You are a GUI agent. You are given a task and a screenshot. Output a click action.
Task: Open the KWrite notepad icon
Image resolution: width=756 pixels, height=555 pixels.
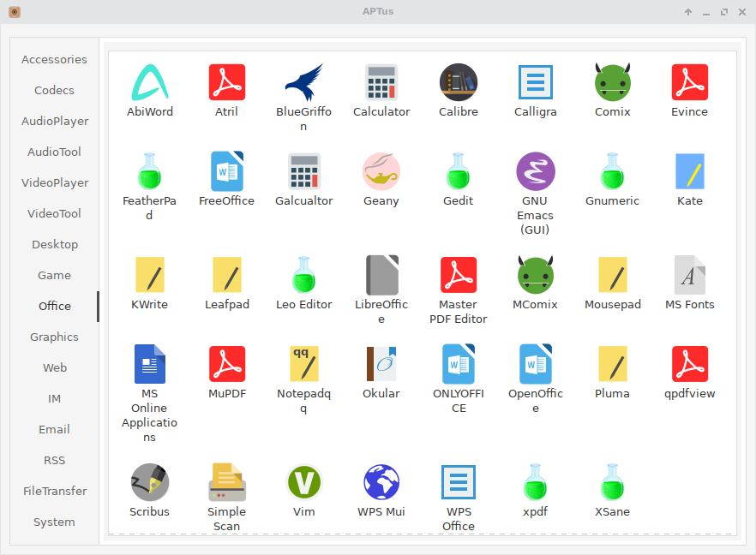[149, 275]
